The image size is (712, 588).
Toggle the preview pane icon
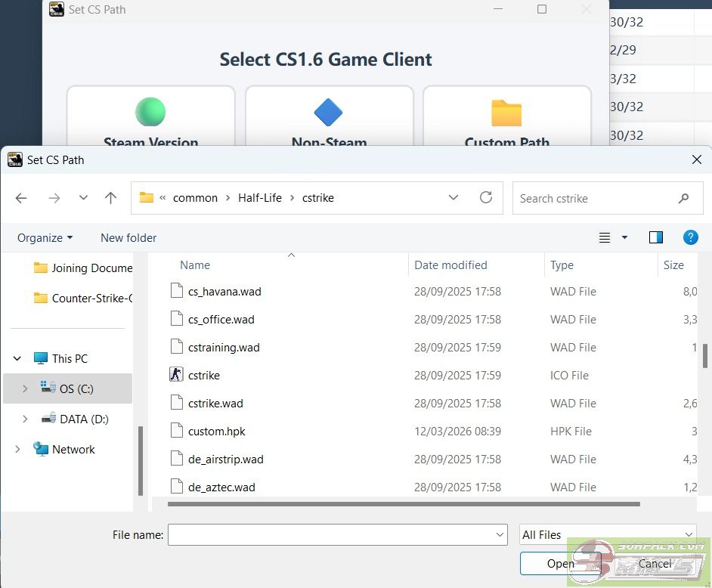pos(655,237)
